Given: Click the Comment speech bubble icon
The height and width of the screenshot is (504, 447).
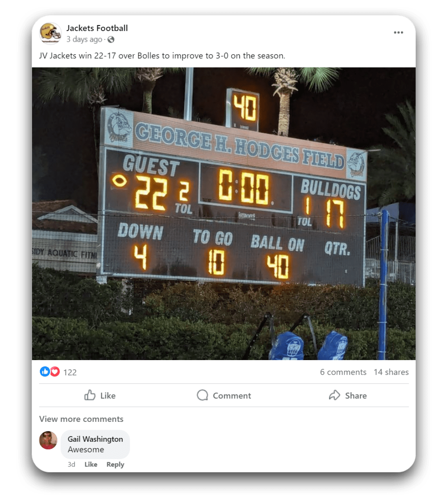Looking at the screenshot, I should click(x=202, y=395).
